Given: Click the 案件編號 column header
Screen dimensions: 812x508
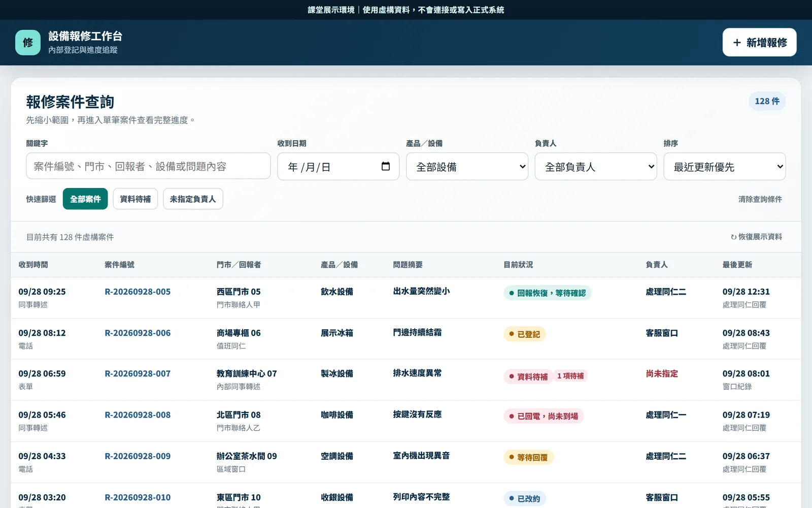Looking at the screenshot, I should [120, 265].
